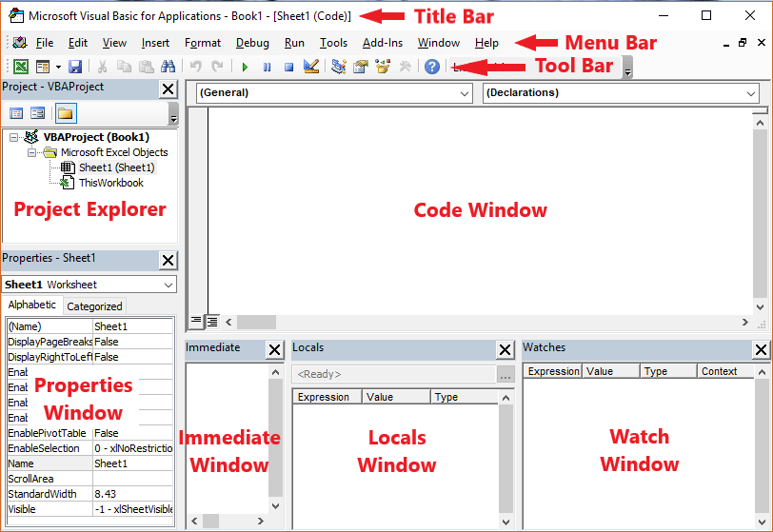Click the Break pause icon
This screenshot has height=532, width=773.
click(x=267, y=67)
